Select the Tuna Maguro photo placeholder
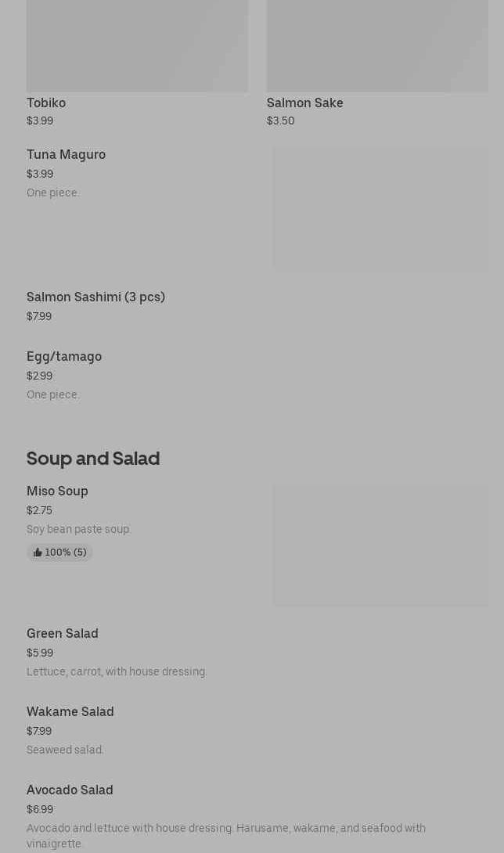Screen dimensions: 504x853 [380, 208]
